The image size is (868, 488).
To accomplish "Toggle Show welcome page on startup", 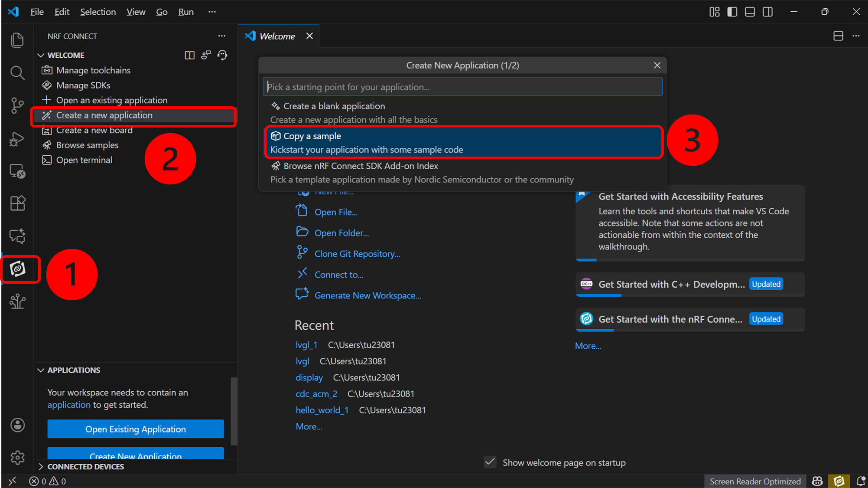I will pos(490,462).
